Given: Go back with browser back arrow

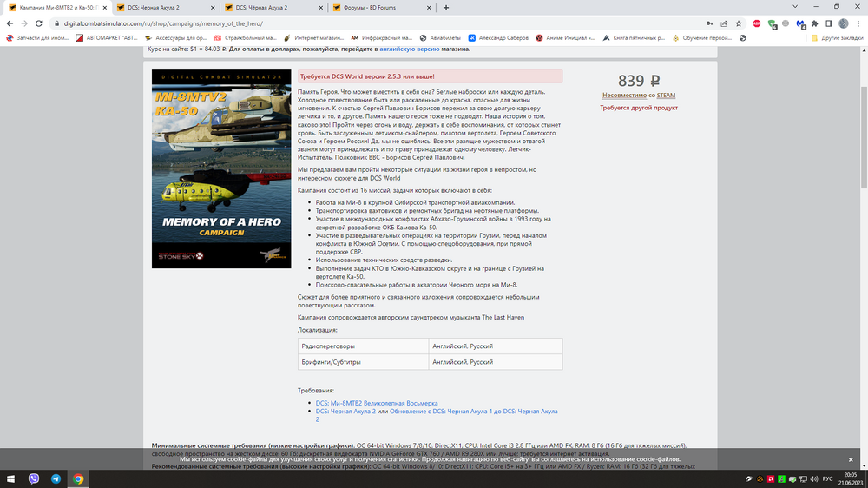Looking at the screenshot, I should (x=10, y=23).
